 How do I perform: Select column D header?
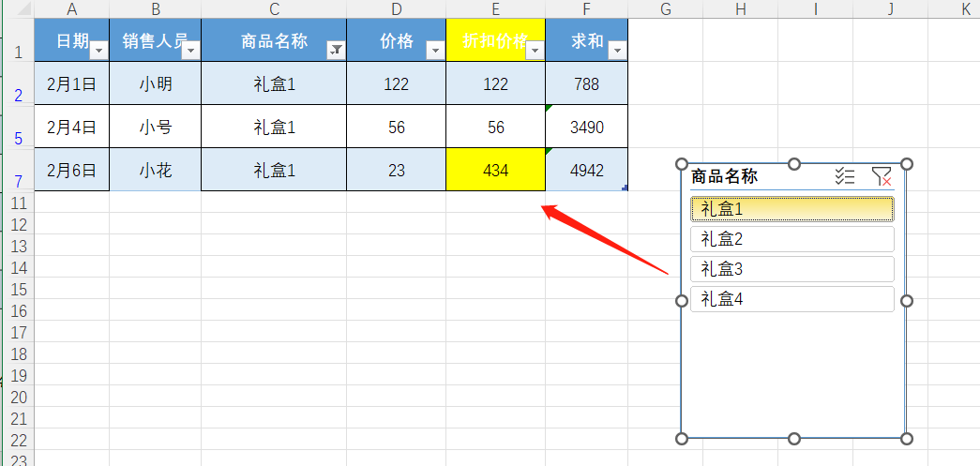click(397, 8)
